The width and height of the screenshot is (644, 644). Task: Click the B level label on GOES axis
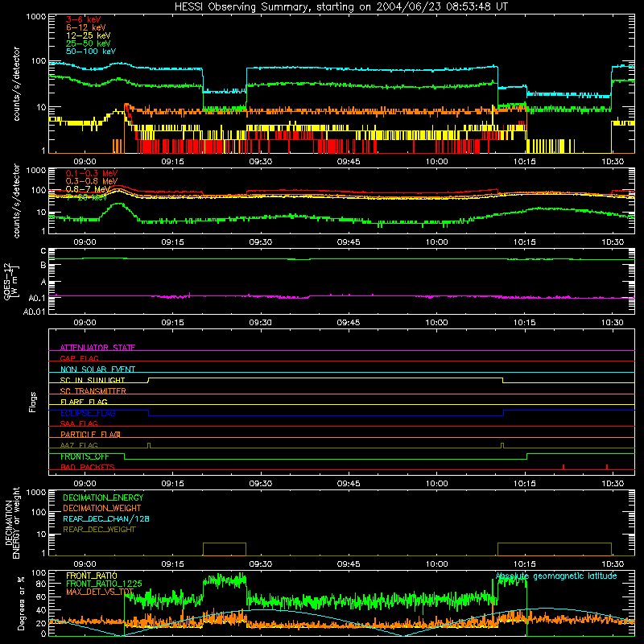(43, 266)
